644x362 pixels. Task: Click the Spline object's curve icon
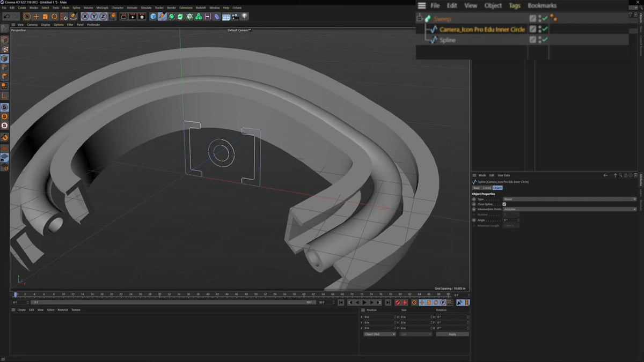click(x=435, y=40)
